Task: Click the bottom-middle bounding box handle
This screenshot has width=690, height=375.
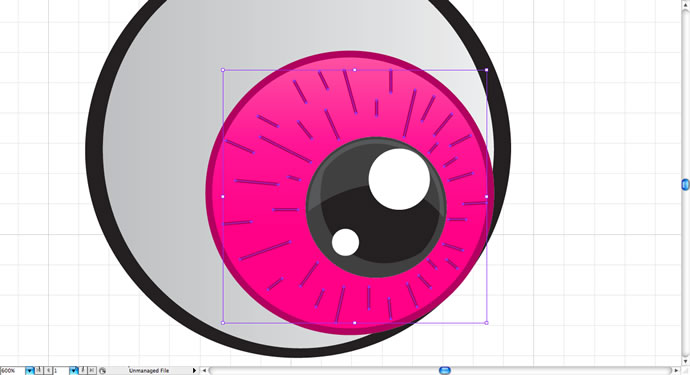Action: (x=355, y=323)
